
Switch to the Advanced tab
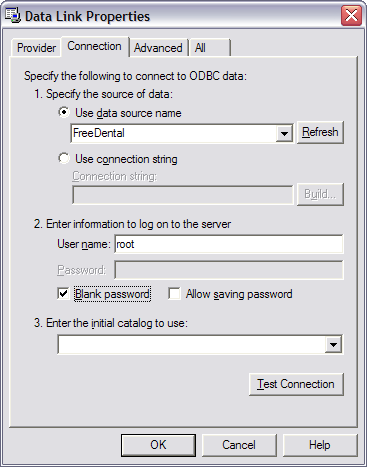click(158, 48)
